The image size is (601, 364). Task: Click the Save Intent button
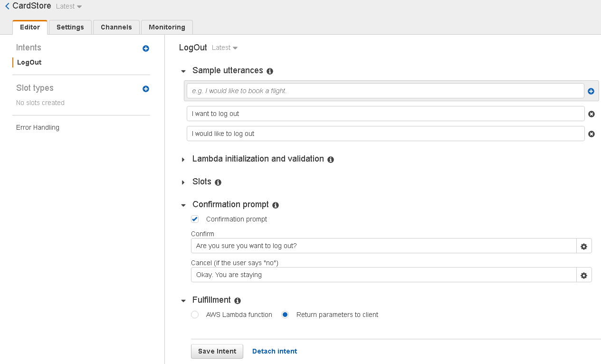217,351
